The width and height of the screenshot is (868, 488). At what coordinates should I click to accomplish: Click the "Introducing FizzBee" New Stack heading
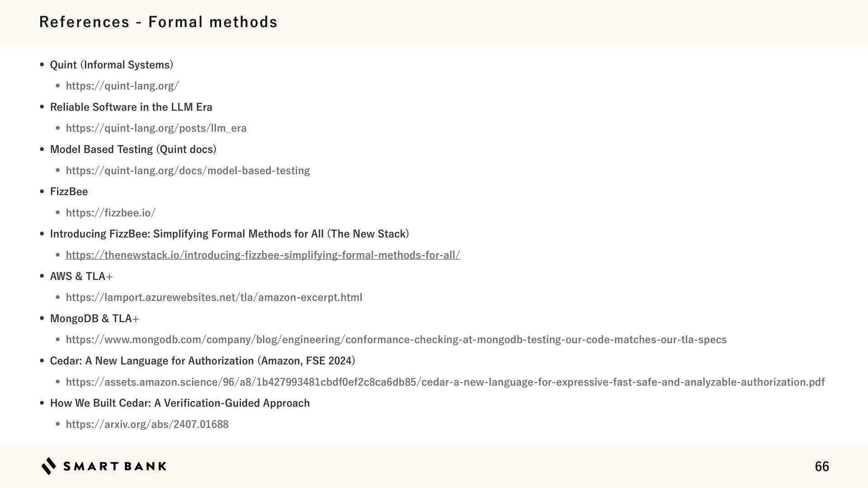pos(229,234)
